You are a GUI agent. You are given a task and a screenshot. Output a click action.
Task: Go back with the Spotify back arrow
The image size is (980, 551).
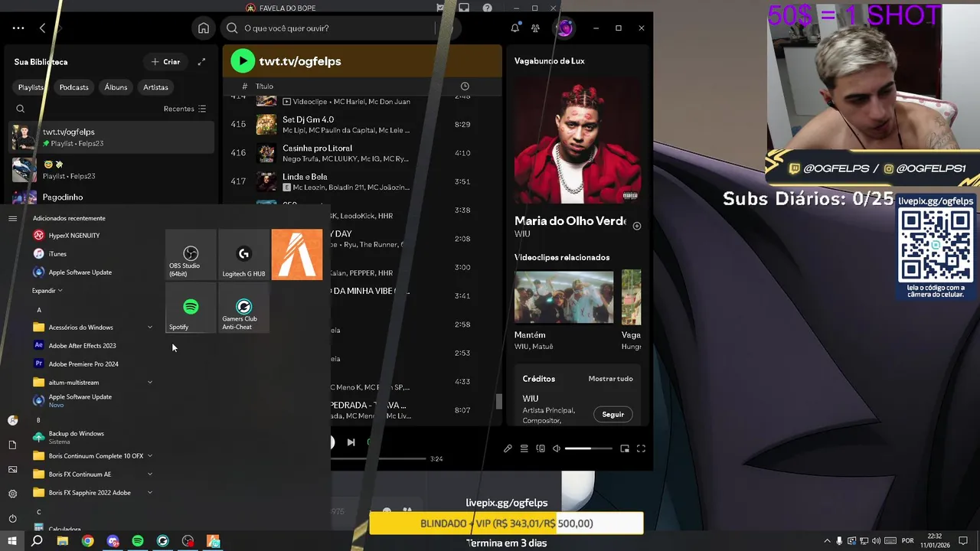(43, 28)
